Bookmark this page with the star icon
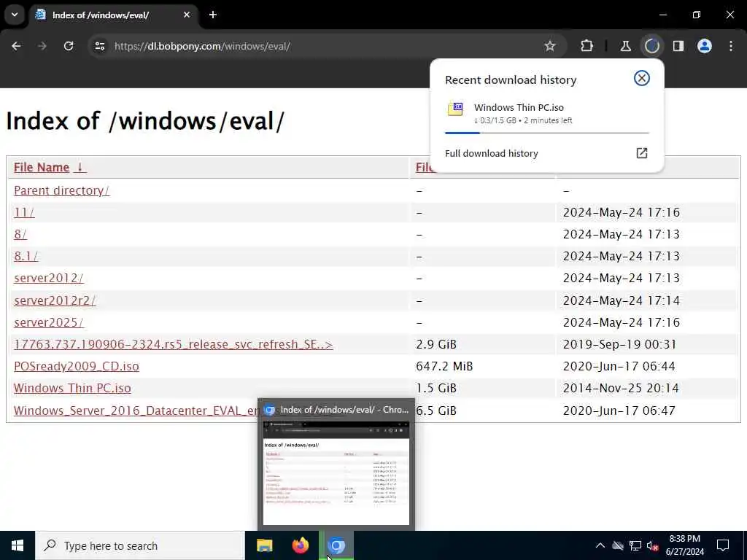The height and width of the screenshot is (560, 747). pyautogui.click(x=550, y=46)
